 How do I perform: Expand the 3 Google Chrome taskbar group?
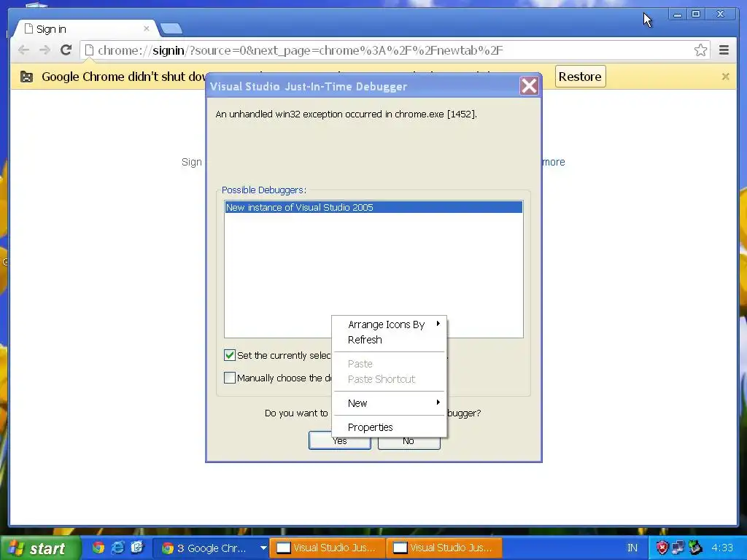point(263,548)
